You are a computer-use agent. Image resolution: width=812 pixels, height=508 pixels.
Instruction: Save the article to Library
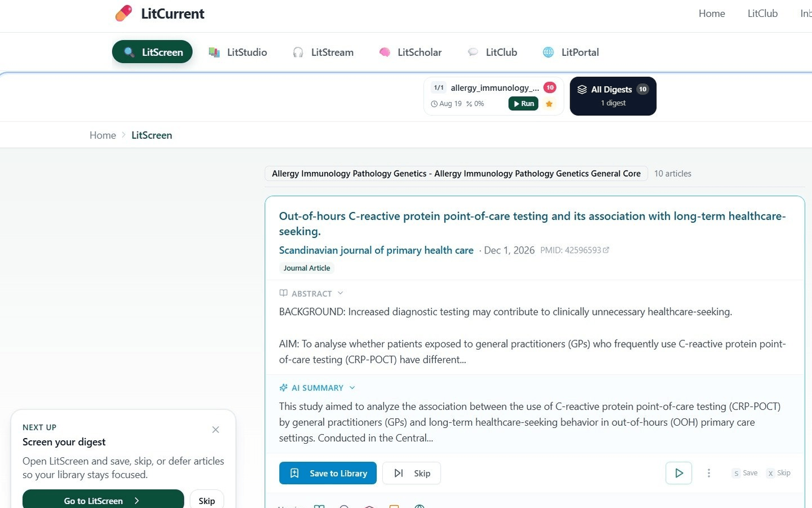(328, 473)
